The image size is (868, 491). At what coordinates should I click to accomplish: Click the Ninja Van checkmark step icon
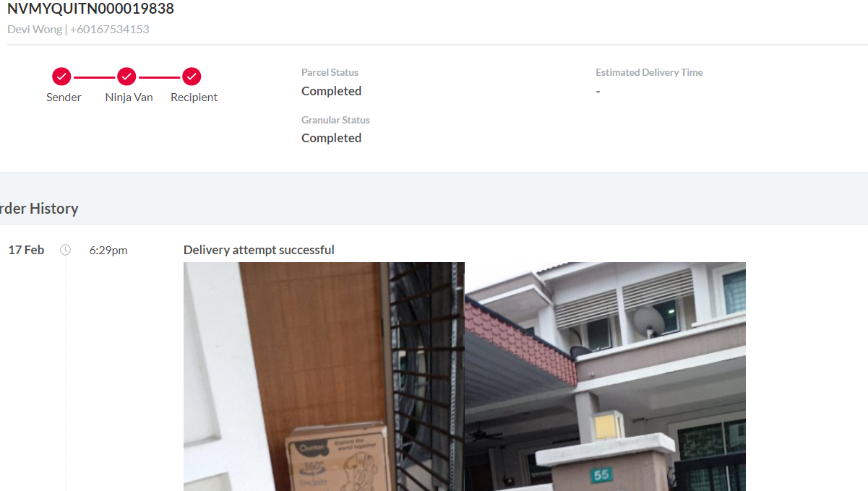pos(126,77)
